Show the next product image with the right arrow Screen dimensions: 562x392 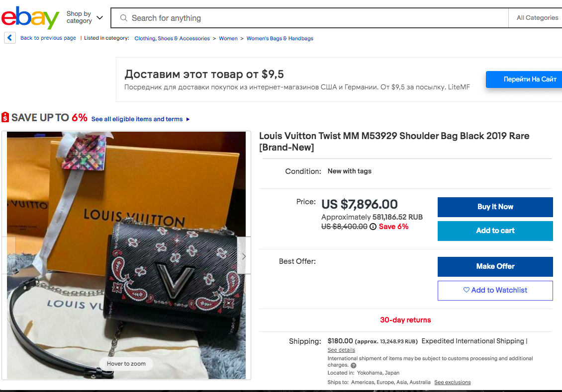[x=244, y=256]
